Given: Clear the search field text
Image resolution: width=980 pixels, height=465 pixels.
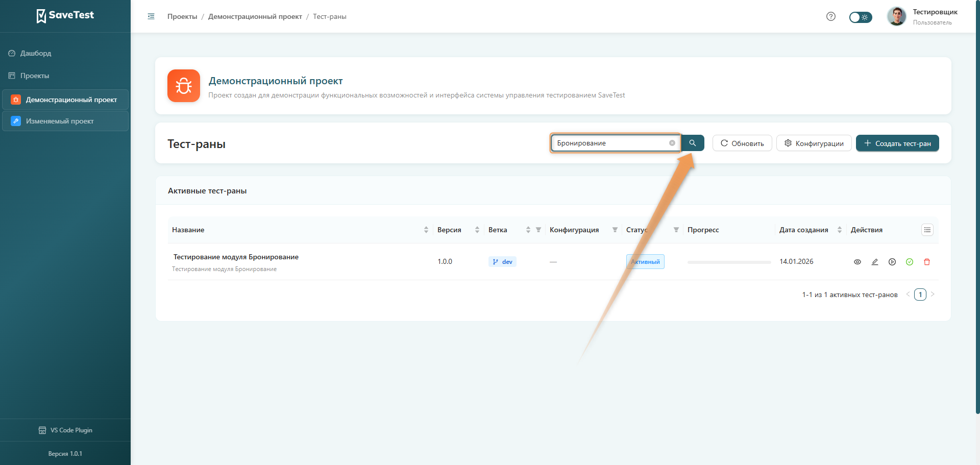Looking at the screenshot, I should click(x=672, y=143).
